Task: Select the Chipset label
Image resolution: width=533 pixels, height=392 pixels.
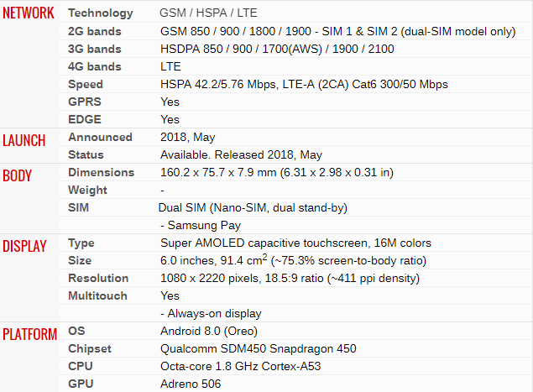Action: (x=90, y=348)
